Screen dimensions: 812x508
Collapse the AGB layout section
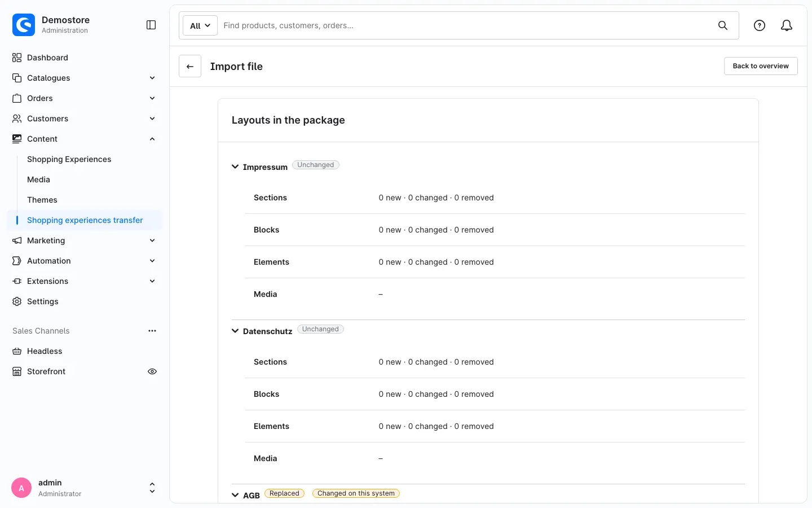235,496
